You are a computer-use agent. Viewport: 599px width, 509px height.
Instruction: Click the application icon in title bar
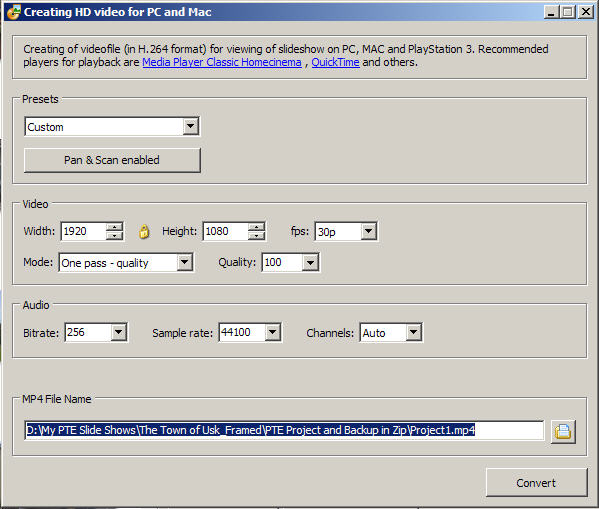13,12
